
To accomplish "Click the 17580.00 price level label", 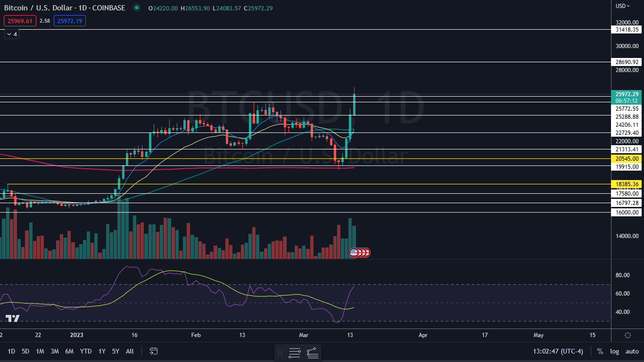I will point(627,193).
